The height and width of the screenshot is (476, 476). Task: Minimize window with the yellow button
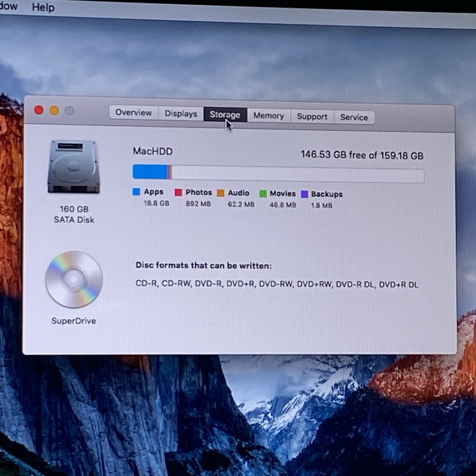coord(54,111)
